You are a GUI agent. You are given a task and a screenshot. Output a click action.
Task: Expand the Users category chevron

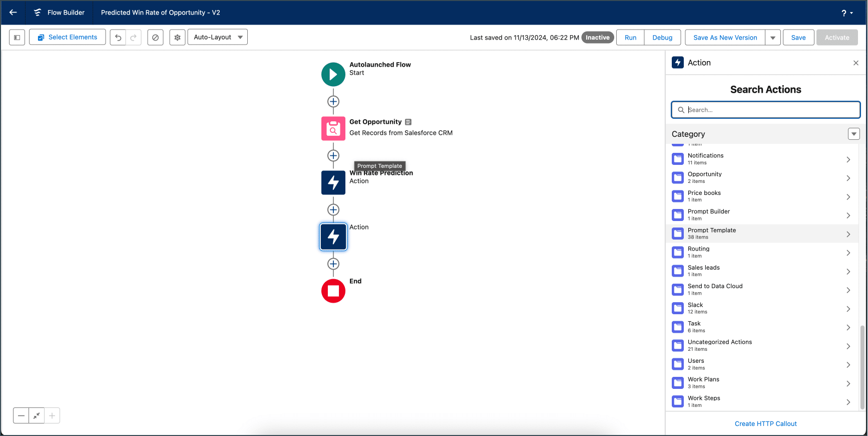point(848,365)
